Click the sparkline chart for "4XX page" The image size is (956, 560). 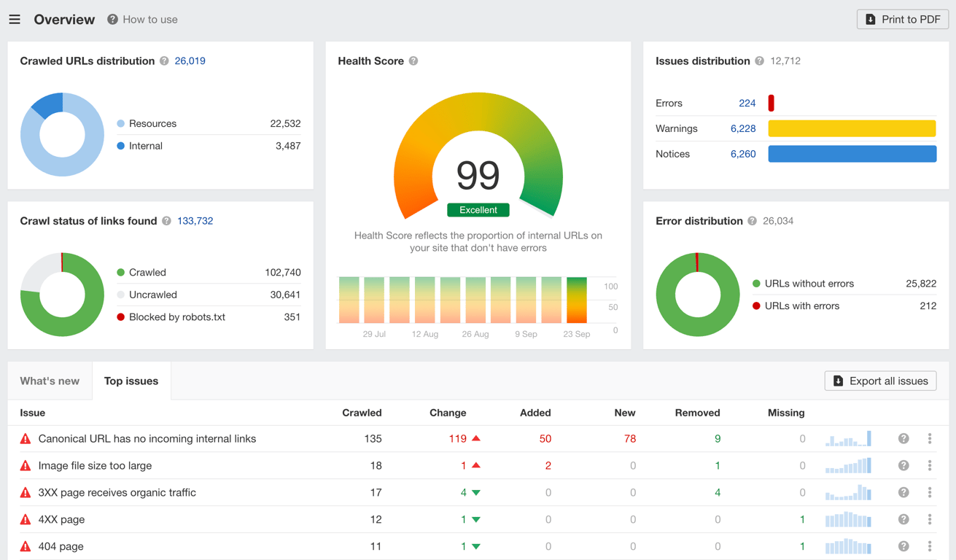coord(848,519)
